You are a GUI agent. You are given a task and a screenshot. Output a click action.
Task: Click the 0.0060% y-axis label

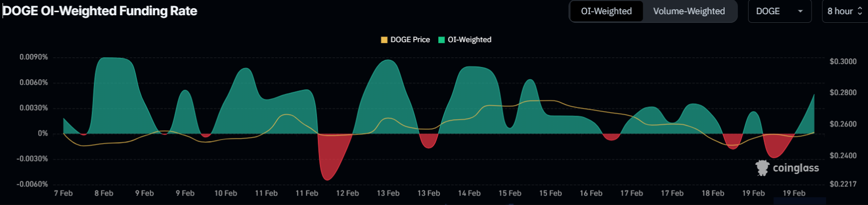[34, 83]
